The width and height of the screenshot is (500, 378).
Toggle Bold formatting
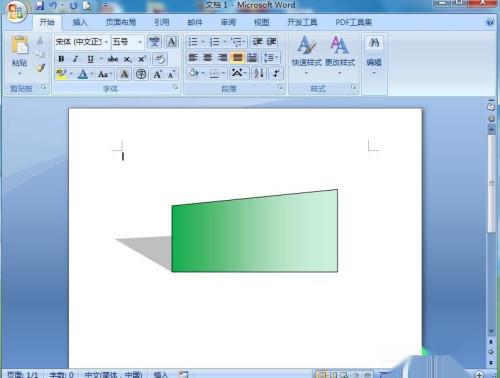[61, 59]
